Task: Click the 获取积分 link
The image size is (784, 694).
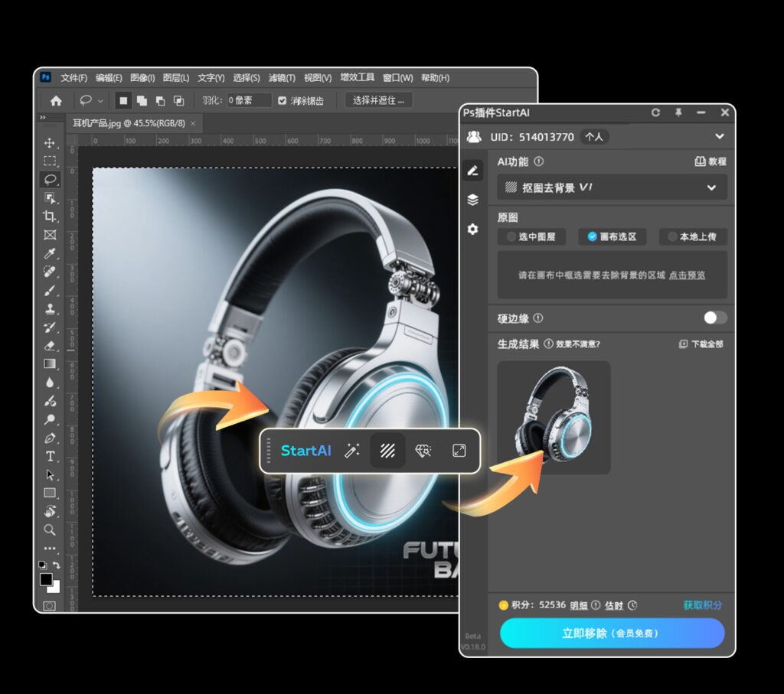Action: pyautogui.click(x=703, y=605)
